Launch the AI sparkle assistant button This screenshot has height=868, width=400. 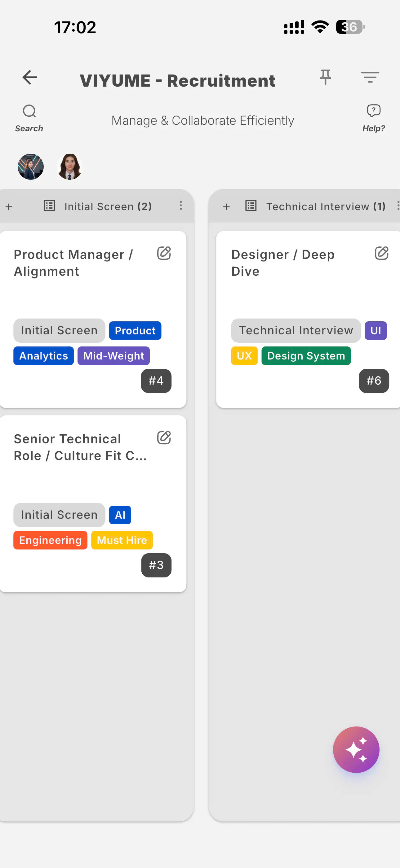pyautogui.click(x=356, y=749)
